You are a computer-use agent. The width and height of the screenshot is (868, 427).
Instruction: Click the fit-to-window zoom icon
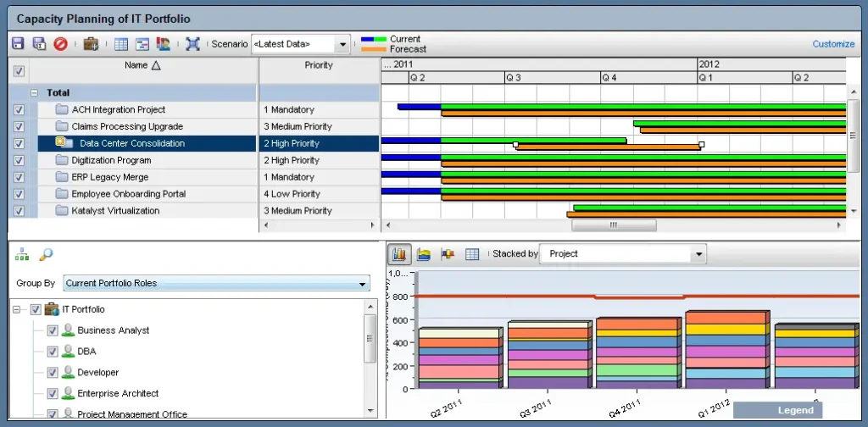pyautogui.click(x=192, y=44)
